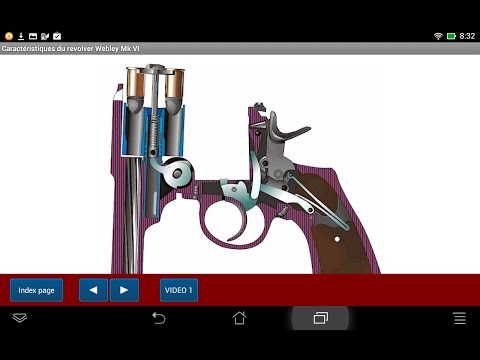Tap the clipboard checkmark notification icon
Viewport: 480px width, 360px height.
pos(57,36)
